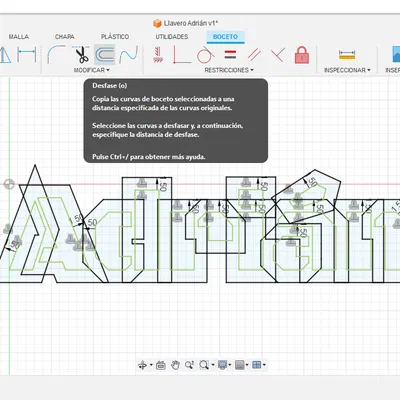
Task: Switch to the PLÁSTICO tab
Action: (x=115, y=37)
